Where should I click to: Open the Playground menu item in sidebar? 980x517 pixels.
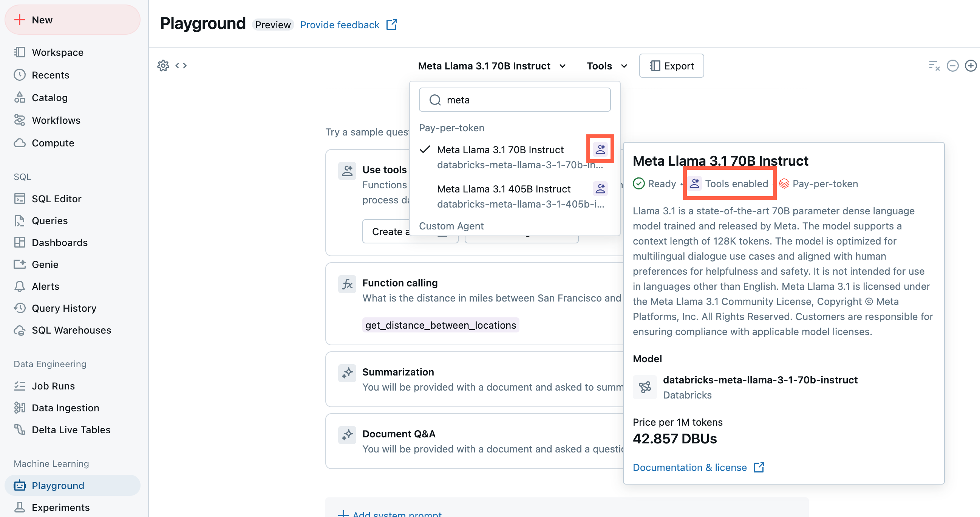point(58,485)
